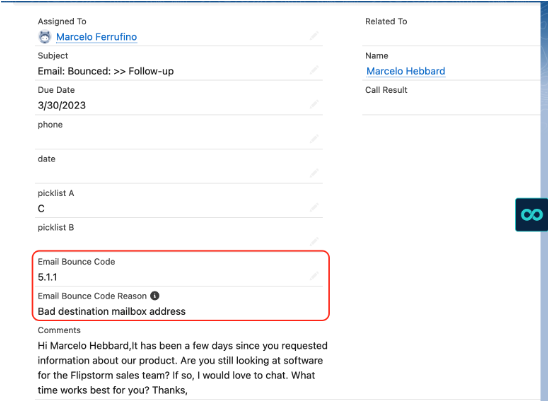Open the infinity logo side widget
Screen dimensions: 548x402
[531, 215]
